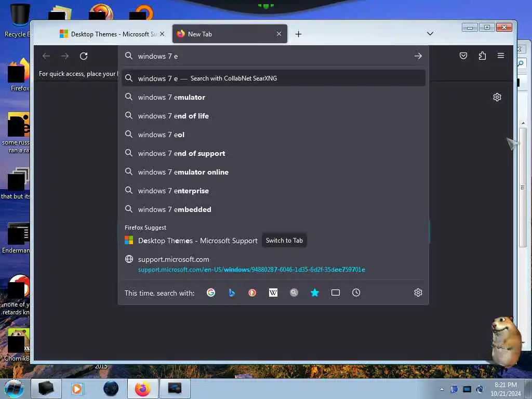Search this time with DuckDuckGo icon
This screenshot has height=399, width=532.
click(x=252, y=292)
